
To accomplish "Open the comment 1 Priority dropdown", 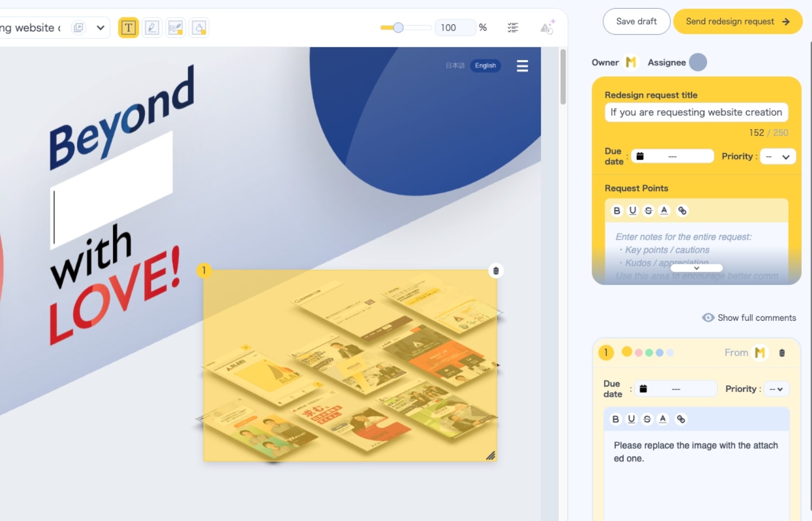I will pos(777,389).
